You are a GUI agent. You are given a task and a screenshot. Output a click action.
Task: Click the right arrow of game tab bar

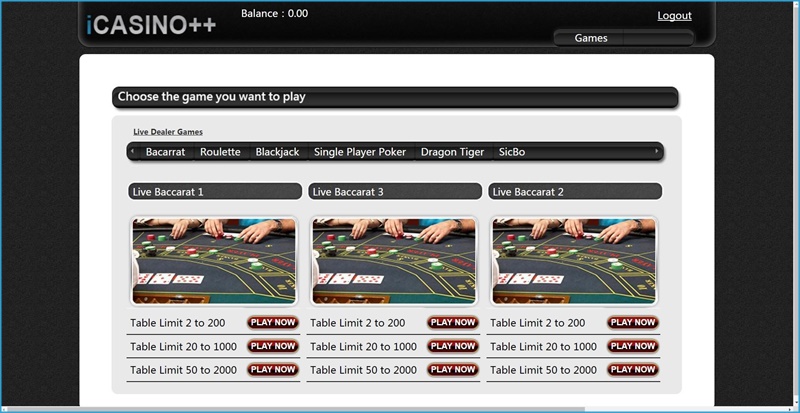(657, 151)
